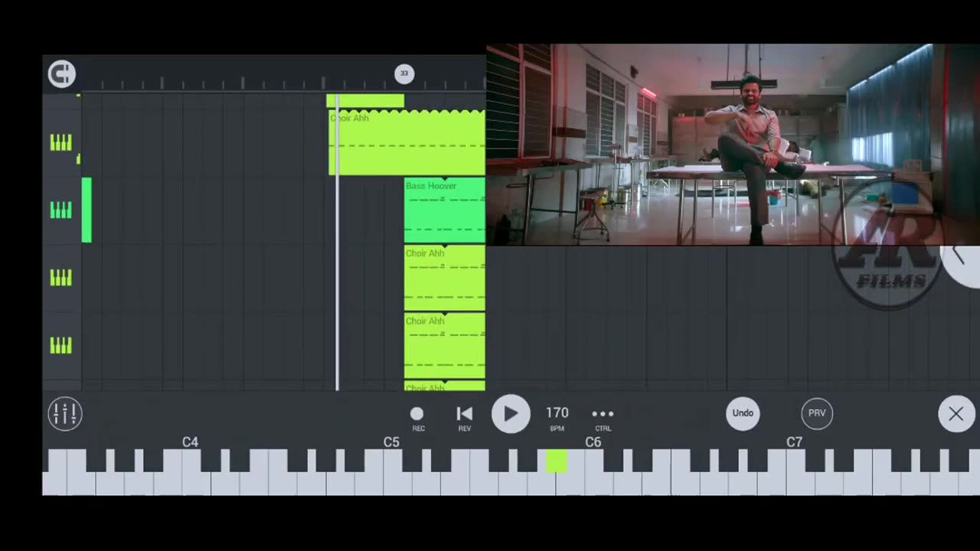The image size is (980, 551).
Task: Select the top Choir Ahh clip
Action: click(x=407, y=142)
